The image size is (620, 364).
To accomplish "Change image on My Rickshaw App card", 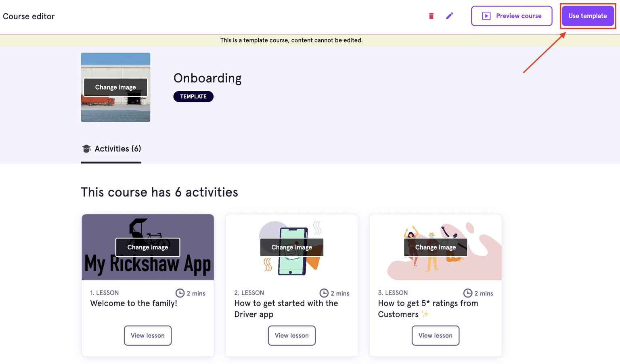I will coord(148,247).
